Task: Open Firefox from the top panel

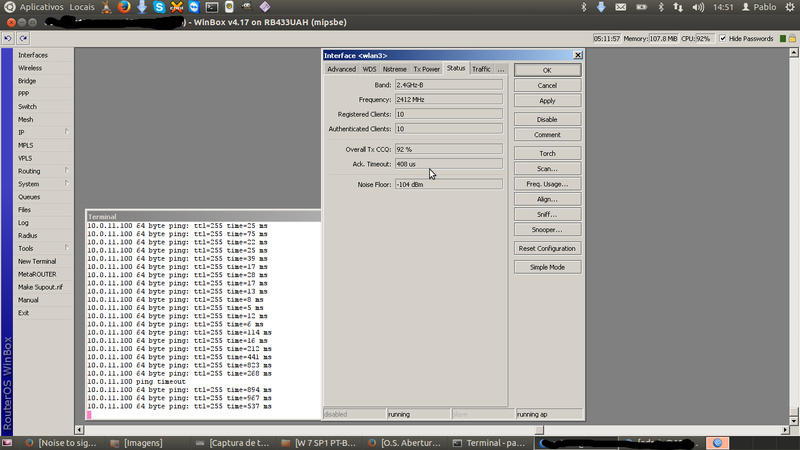Action: [124, 7]
